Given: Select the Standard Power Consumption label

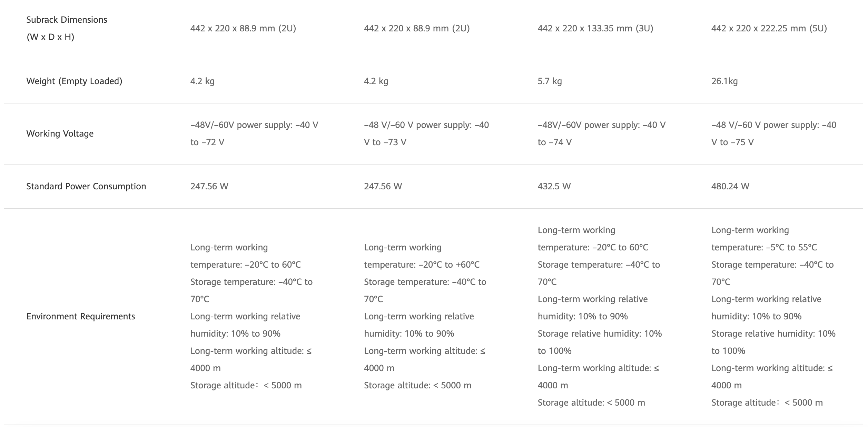Looking at the screenshot, I should click(x=86, y=186).
